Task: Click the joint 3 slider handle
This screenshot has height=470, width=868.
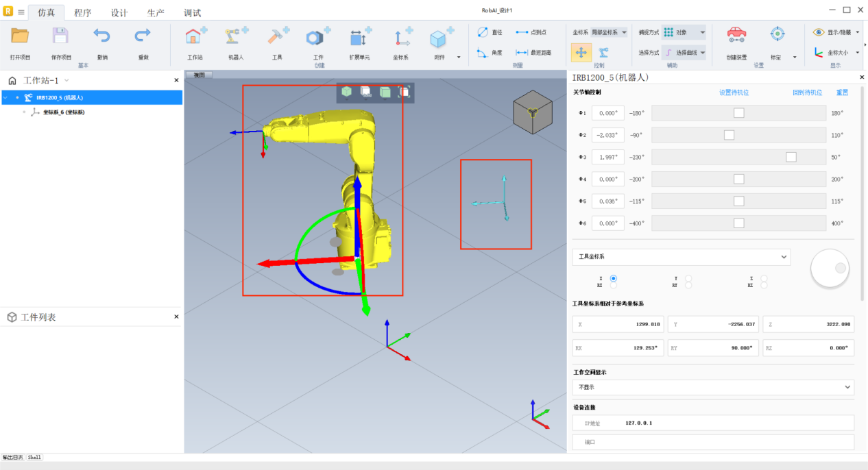Action: 791,157
